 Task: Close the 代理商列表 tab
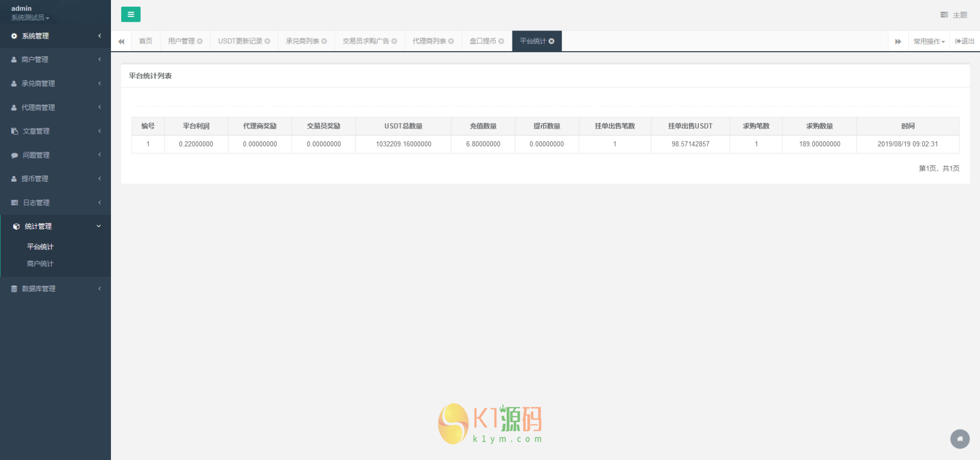(451, 41)
